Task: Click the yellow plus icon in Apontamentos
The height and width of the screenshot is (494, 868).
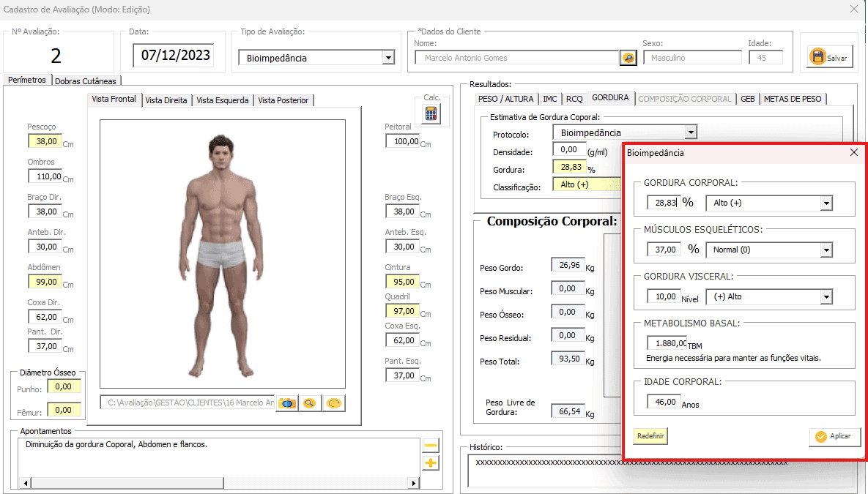Action: tap(431, 463)
